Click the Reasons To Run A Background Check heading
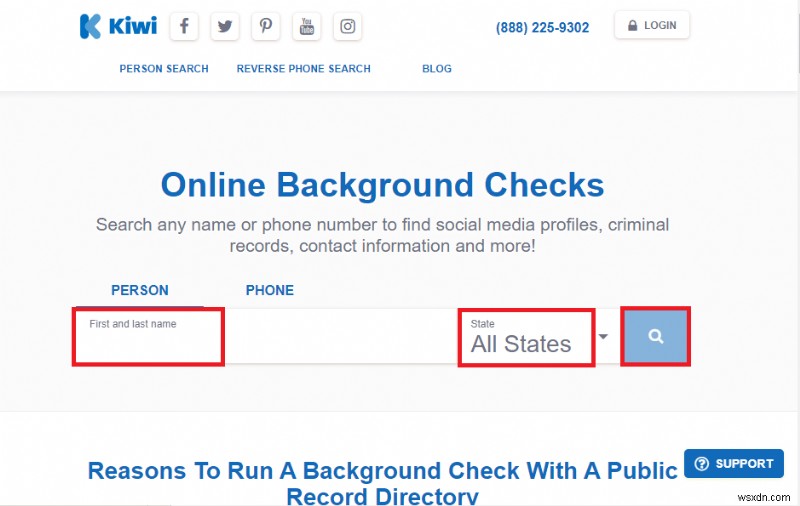The image size is (800, 506). (383, 482)
